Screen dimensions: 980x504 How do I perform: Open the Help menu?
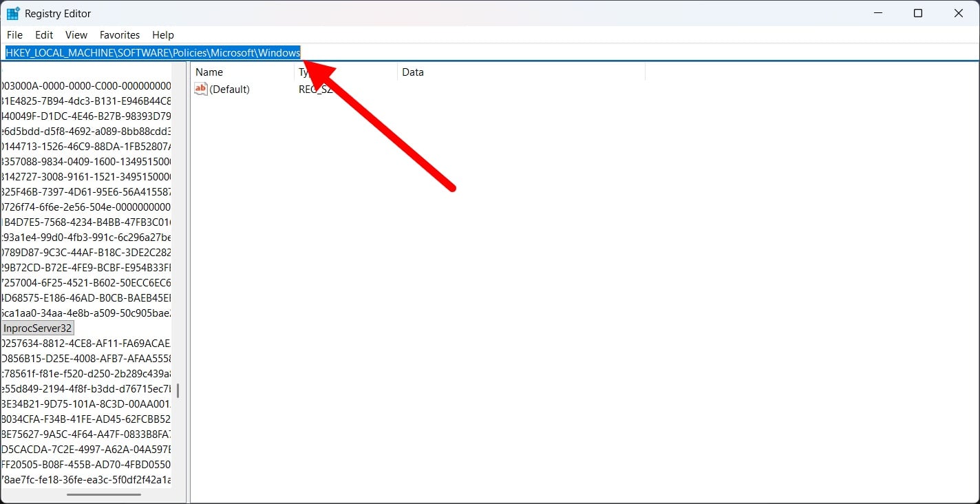tap(163, 34)
